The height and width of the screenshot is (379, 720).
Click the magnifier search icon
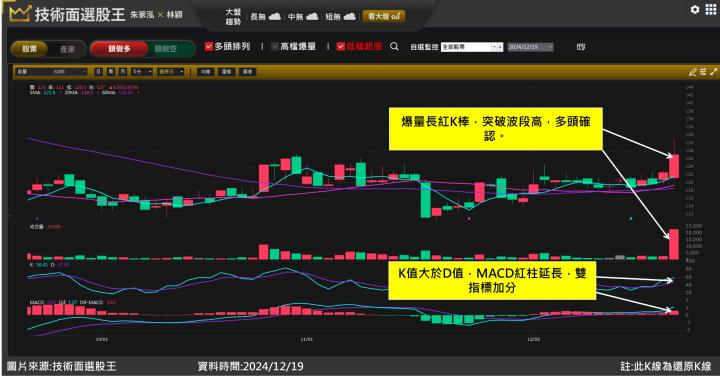394,46
